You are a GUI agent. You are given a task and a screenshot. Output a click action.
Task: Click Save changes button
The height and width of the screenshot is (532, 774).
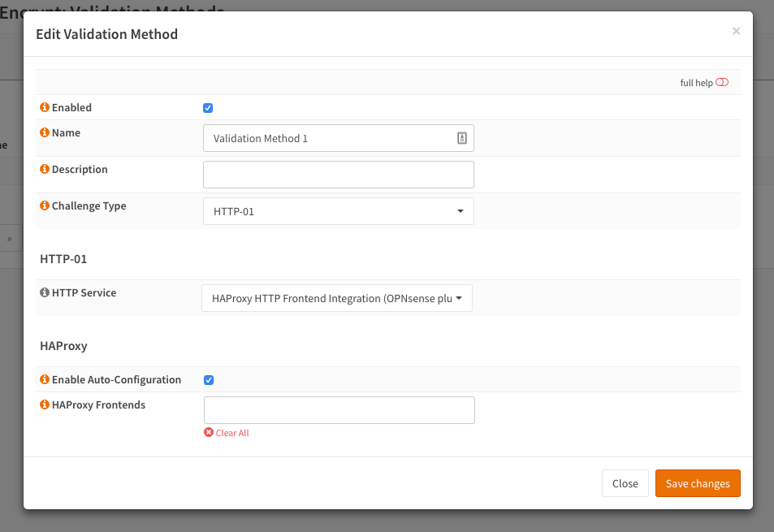point(697,483)
